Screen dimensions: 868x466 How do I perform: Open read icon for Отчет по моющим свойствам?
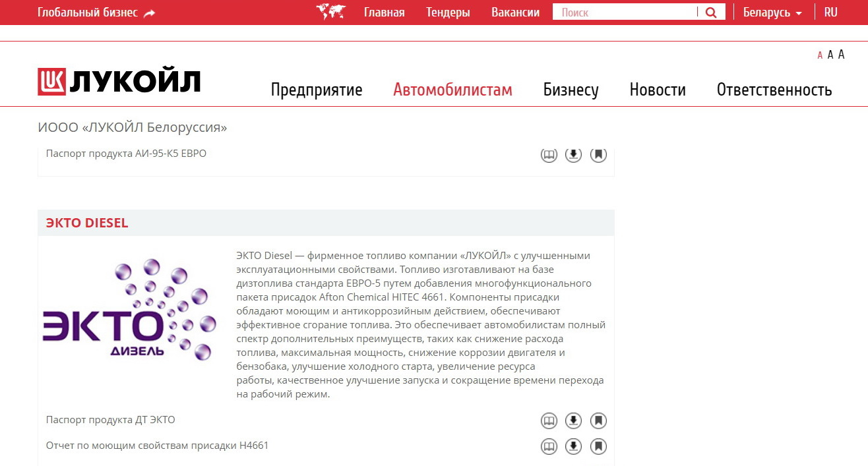[x=549, y=446]
